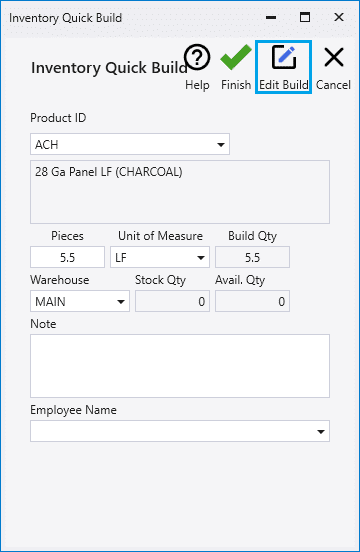Click the Finish text label
This screenshot has width=360, height=552.
pyautogui.click(x=236, y=85)
